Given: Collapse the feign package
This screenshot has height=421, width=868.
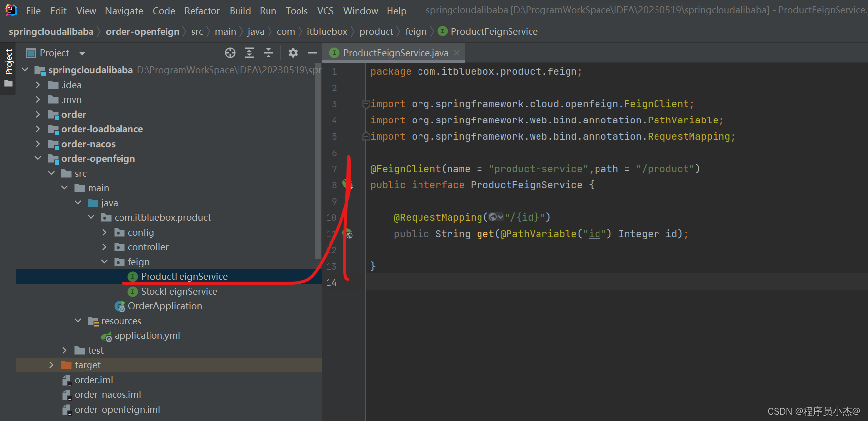Looking at the screenshot, I should tap(104, 262).
